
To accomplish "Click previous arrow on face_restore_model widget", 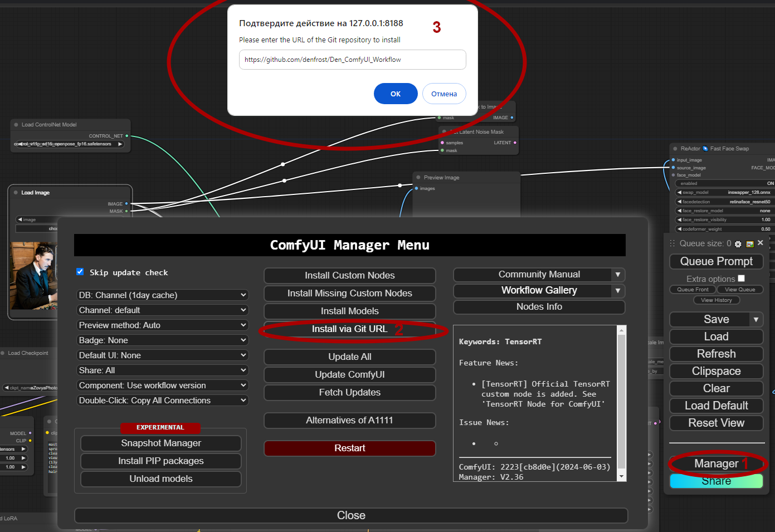I will (679, 211).
